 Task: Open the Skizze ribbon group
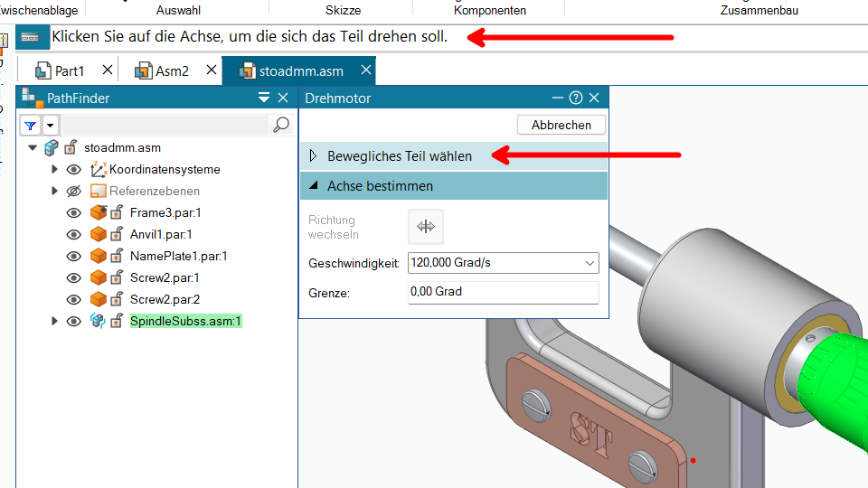344,10
